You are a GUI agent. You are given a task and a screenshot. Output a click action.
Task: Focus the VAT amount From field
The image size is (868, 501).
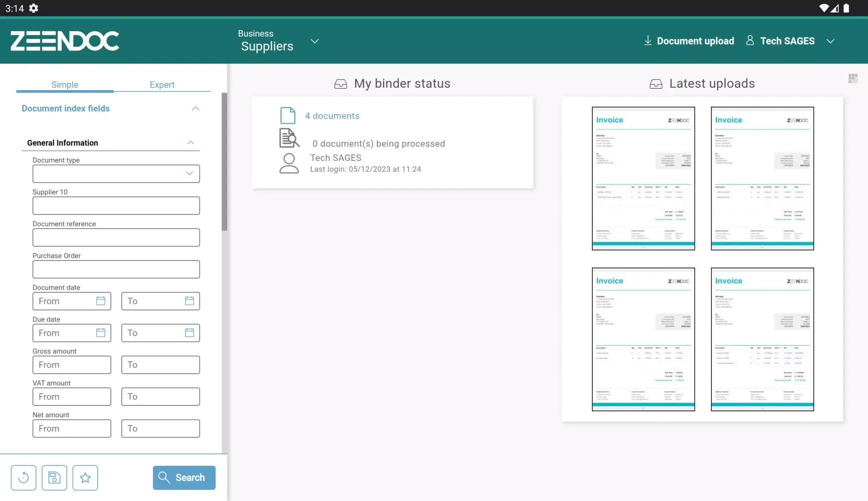72,396
